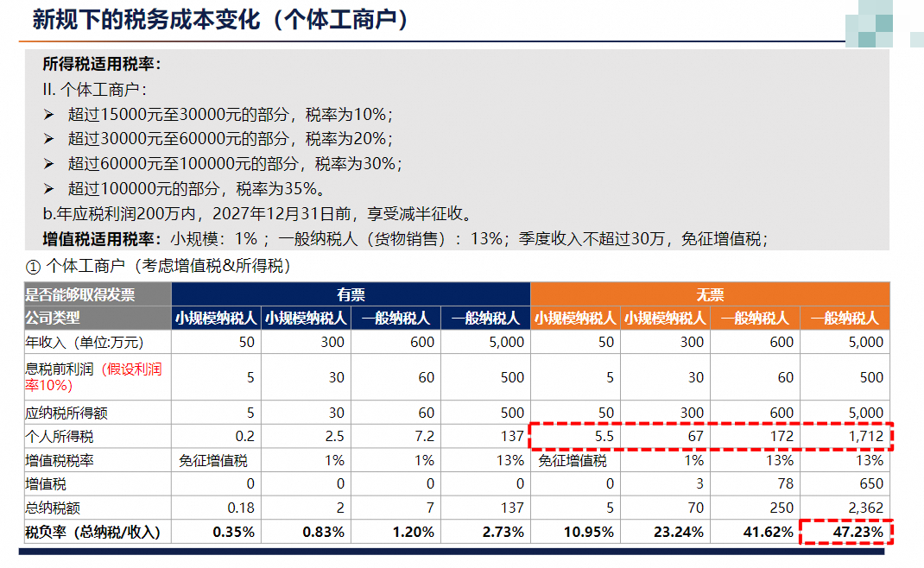Click the 公司类型 row label
924x568 pixels.
(x=54, y=318)
